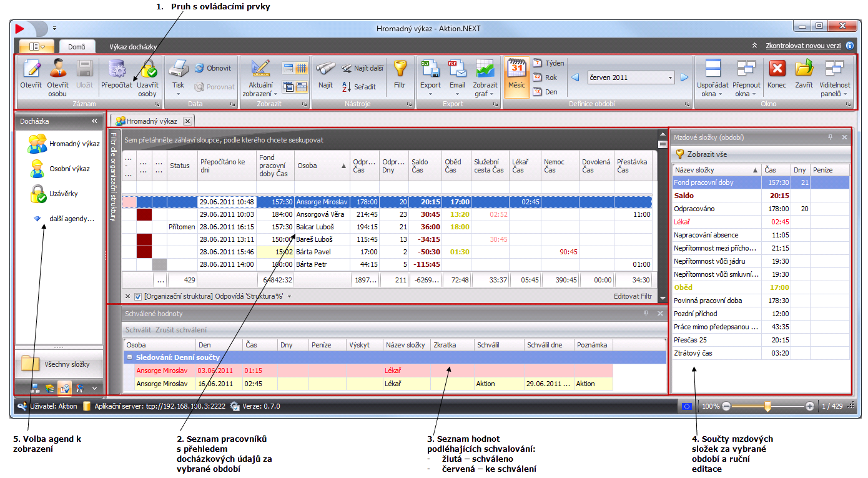Go to previous period with left arrow
This screenshot has width=868, height=478.
(x=576, y=77)
